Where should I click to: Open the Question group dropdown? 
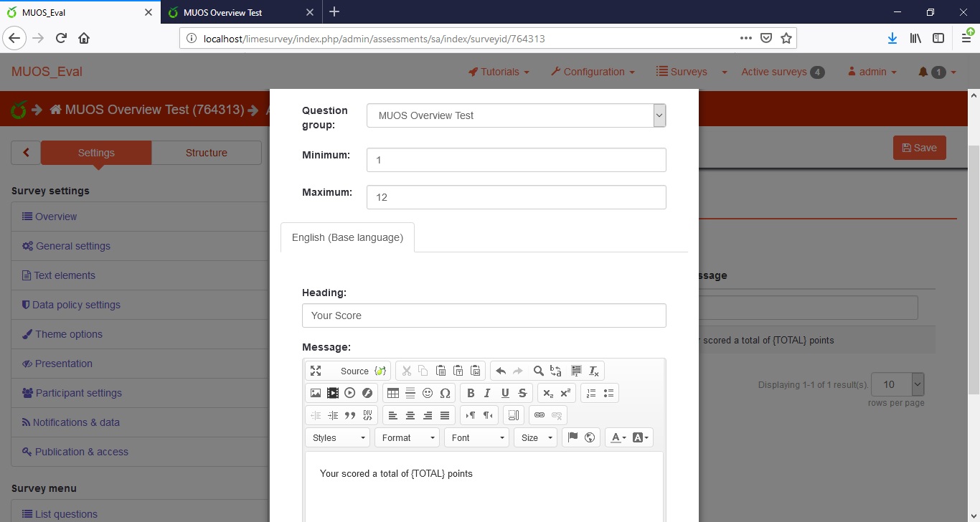pyautogui.click(x=516, y=115)
